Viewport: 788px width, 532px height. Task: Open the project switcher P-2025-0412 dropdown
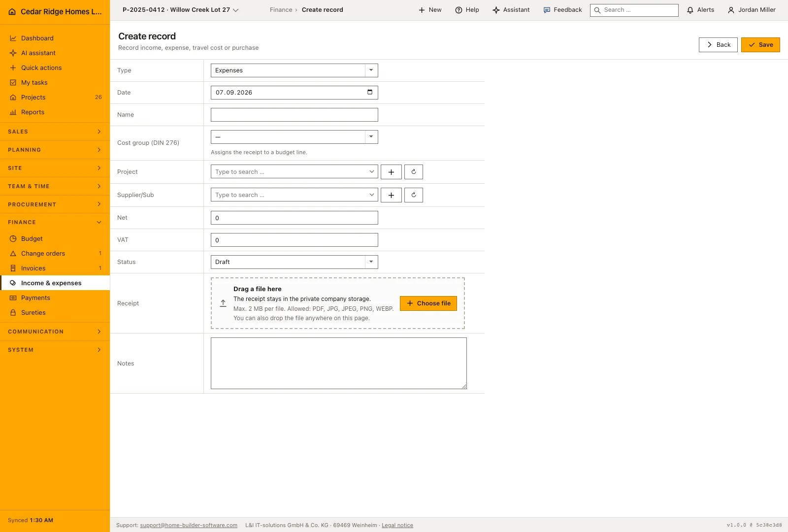(x=180, y=10)
